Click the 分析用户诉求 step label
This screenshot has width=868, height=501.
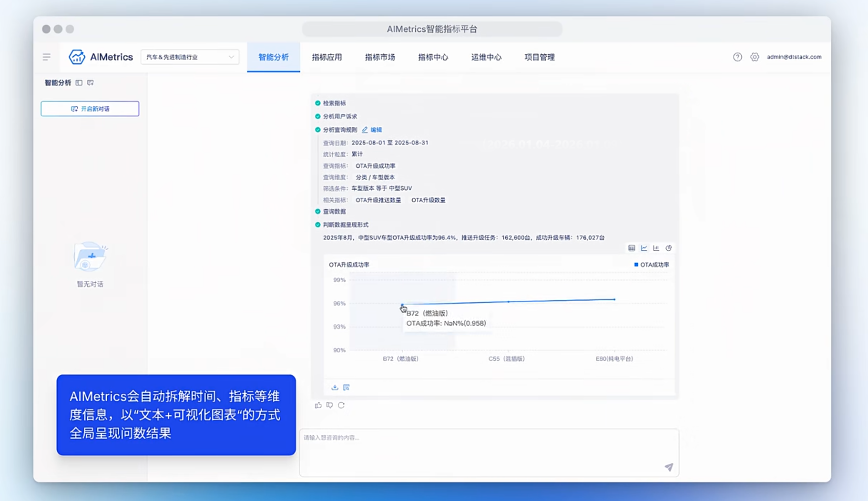(x=340, y=116)
